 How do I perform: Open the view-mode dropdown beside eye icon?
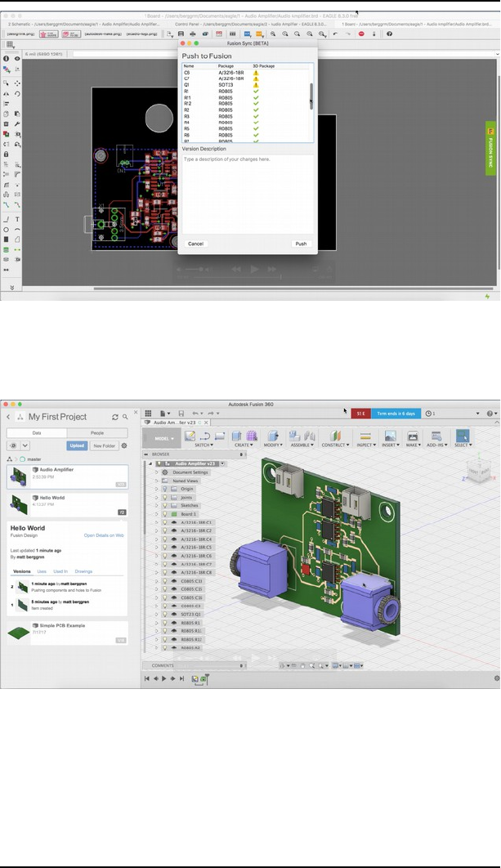tap(25, 445)
